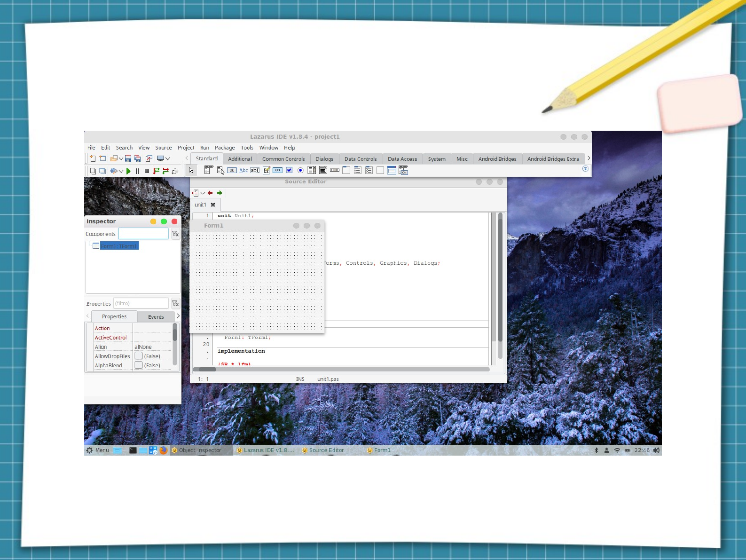The width and height of the screenshot is (746, 560).
Task: Click the green forward arrow in Source Editor
Action: click(220, 193)
